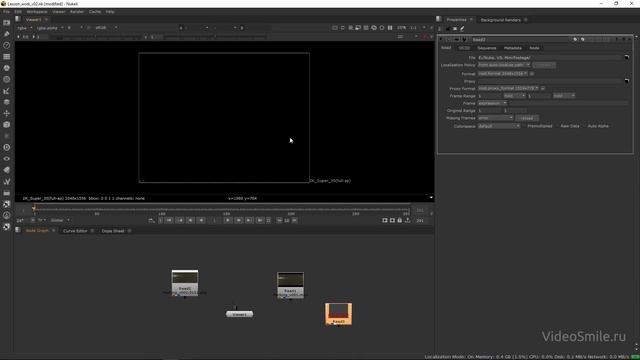Open the Edit menu
Screen dimensions: 640x360
tap(18, 12)
